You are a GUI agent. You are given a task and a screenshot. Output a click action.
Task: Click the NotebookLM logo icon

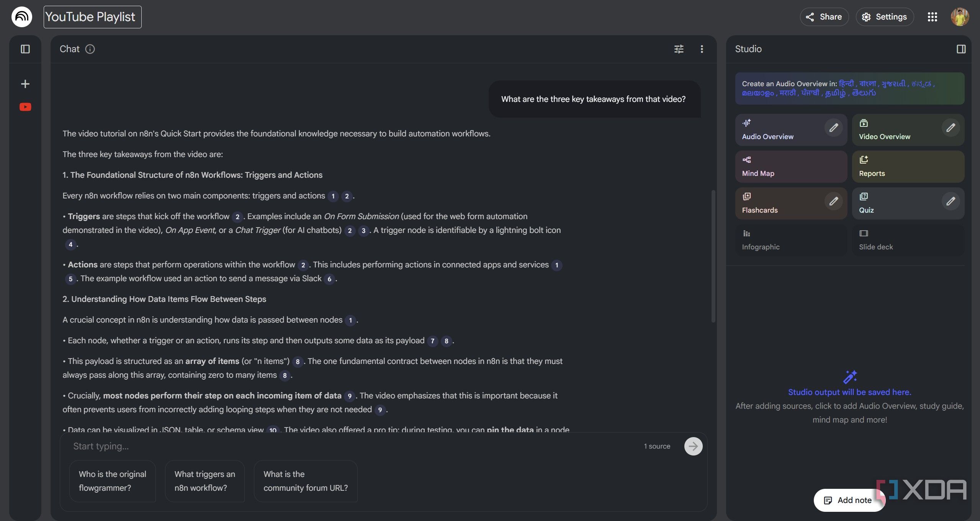[x=21, y=17]
